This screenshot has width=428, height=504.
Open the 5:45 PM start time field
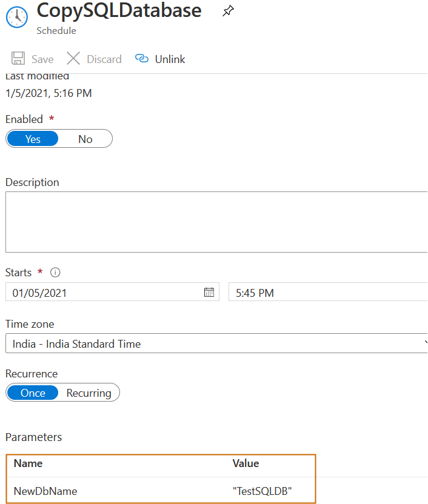point(327,293)
